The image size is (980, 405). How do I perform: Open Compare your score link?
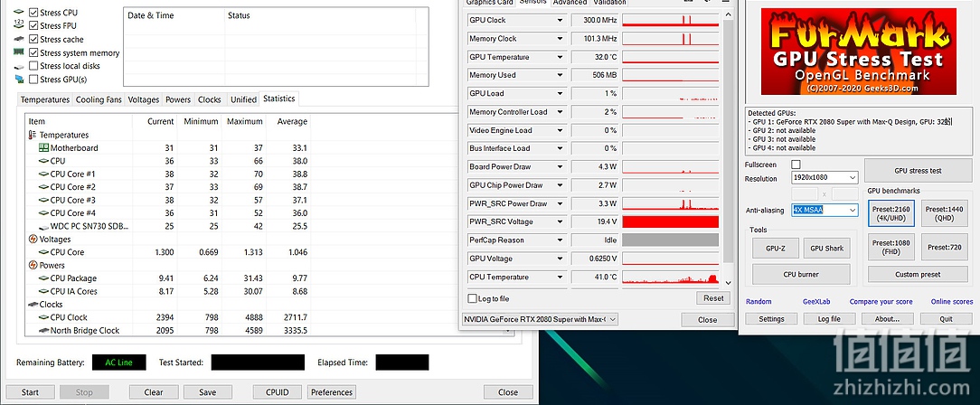click(881, 302)
